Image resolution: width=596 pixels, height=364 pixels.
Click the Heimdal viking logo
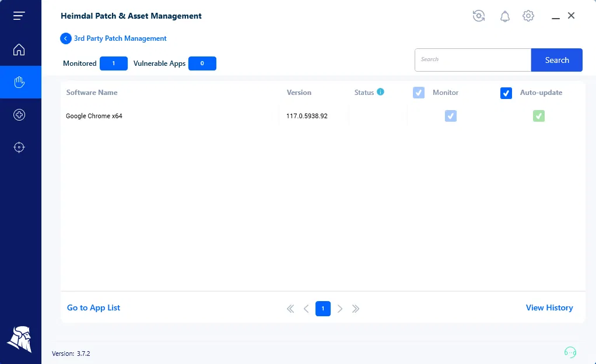[19, 339]
